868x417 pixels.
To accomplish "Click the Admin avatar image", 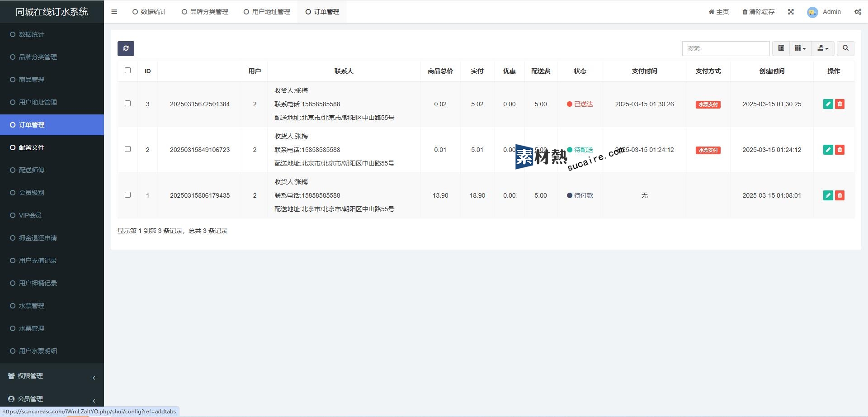I will pyautogui.click(x=812, y=12).
